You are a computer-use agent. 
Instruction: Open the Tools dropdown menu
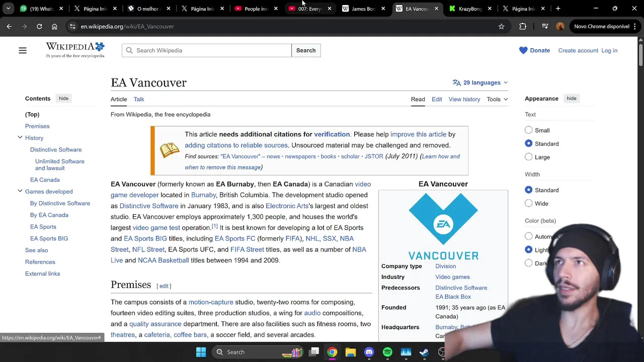coord(497,99)
